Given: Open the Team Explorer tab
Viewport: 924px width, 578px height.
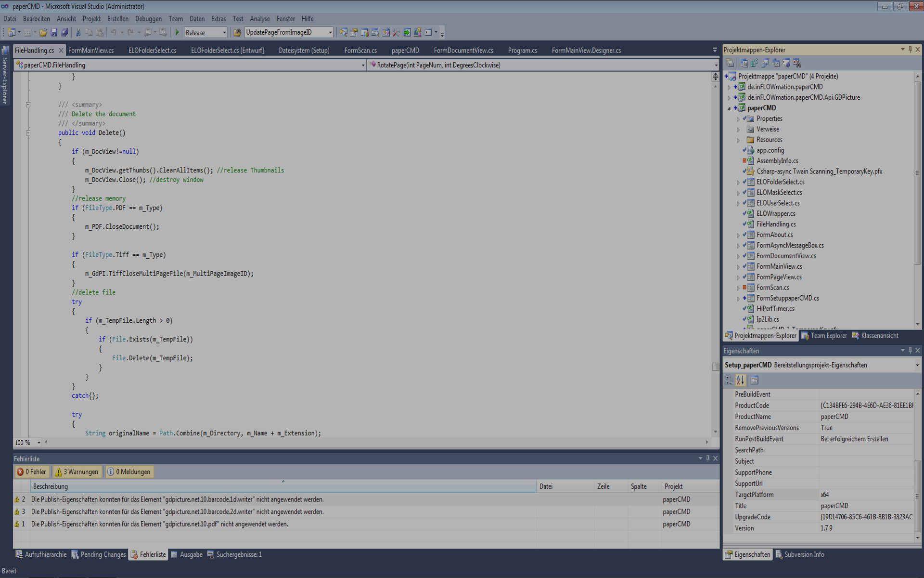Looking at the screenshot, I should point(824,336).
